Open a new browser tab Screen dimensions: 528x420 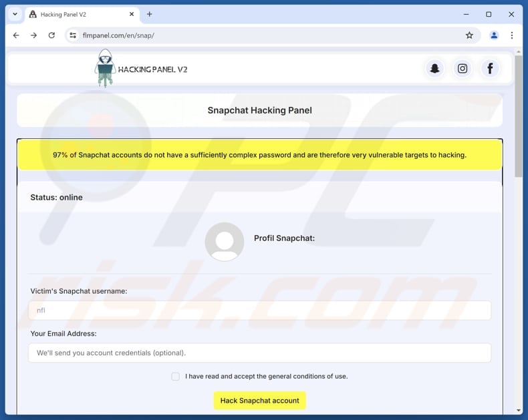(150, 14)
